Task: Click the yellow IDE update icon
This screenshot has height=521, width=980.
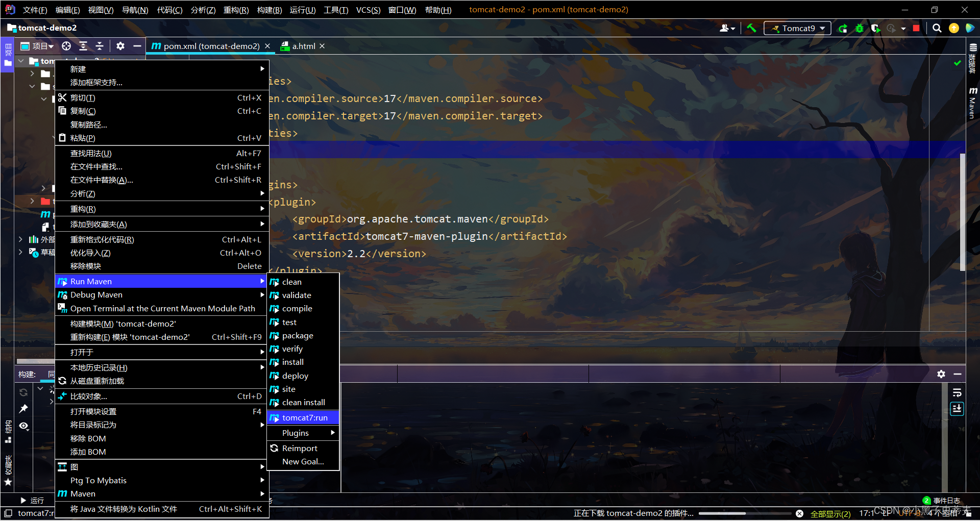Action: click(954, 28)
